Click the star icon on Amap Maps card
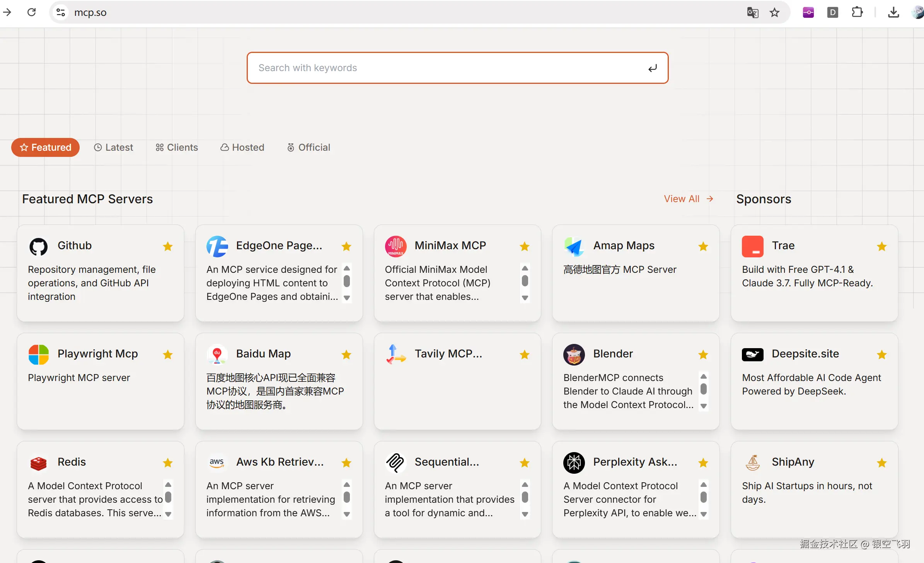 (703, 246)
